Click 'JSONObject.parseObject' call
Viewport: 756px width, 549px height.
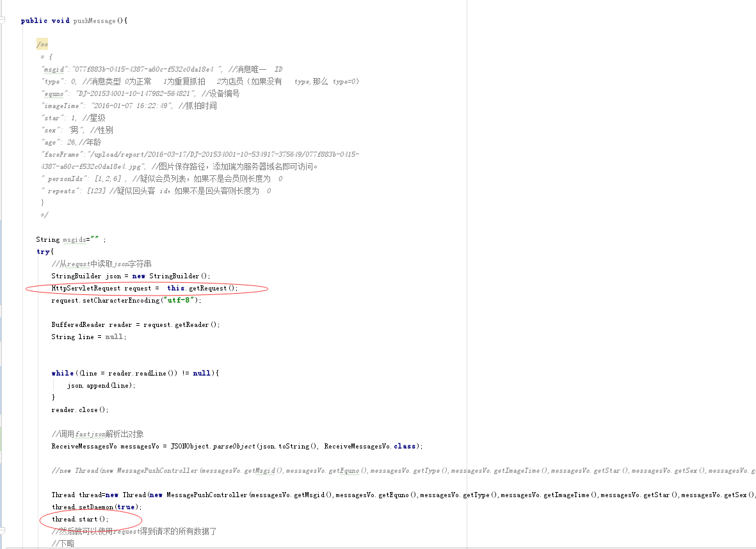click(213, 447)
